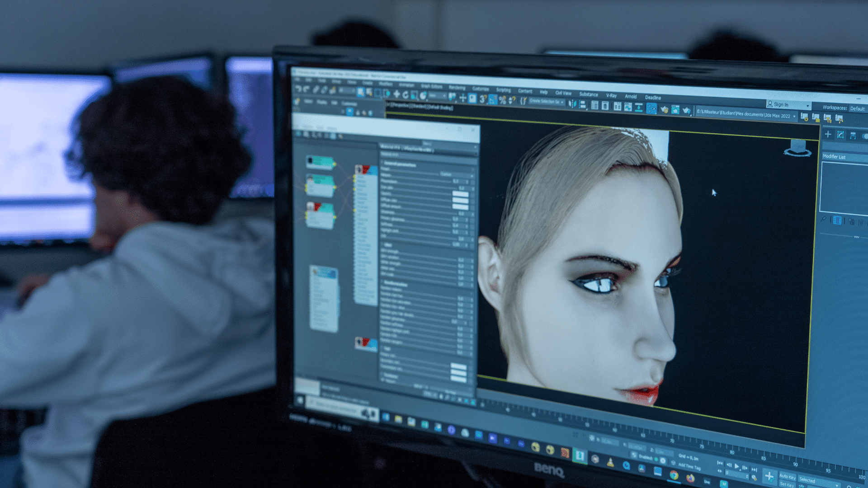Viewport: 868px width, 488px height.
Task: Click the Select and Place tool
Action: tap(423, 95)
